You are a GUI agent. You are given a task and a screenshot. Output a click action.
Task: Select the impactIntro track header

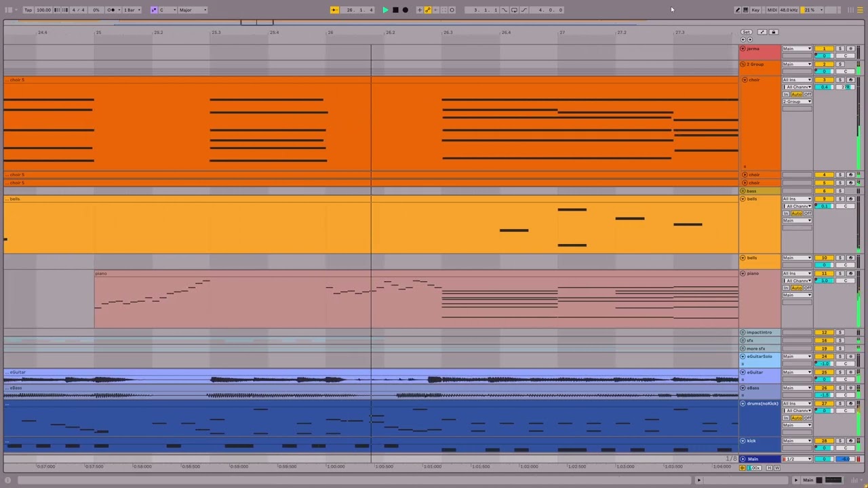pos(759,333)
